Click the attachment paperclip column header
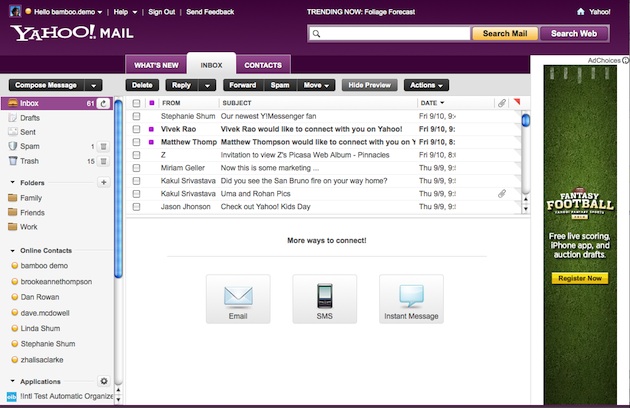The width and height of the screenshot is (630, 408). point(501,103)
